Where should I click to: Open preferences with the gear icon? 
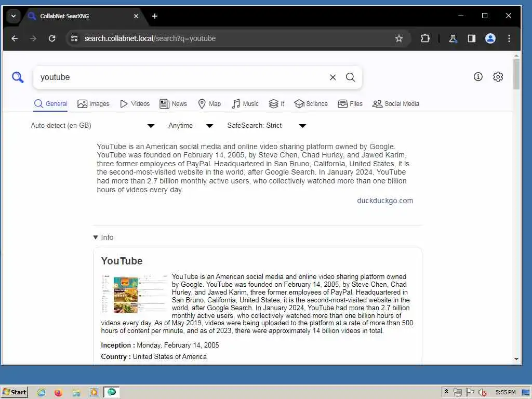point(498,77)
